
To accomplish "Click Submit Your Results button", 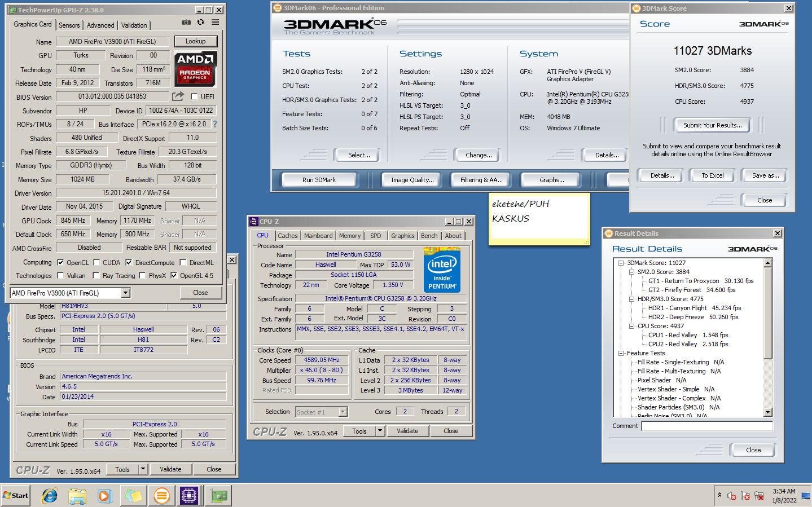I will 712,125.
